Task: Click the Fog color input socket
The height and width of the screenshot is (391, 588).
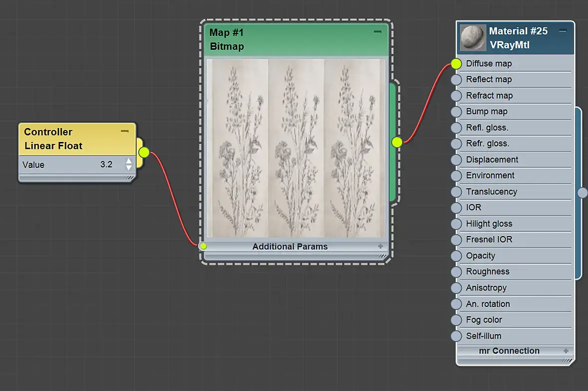Action: point(456,320)
